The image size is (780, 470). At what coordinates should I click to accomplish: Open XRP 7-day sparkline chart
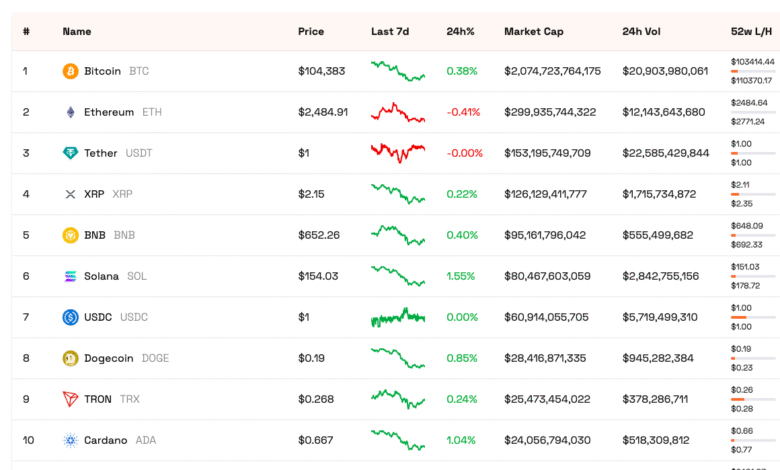(398, 194)
